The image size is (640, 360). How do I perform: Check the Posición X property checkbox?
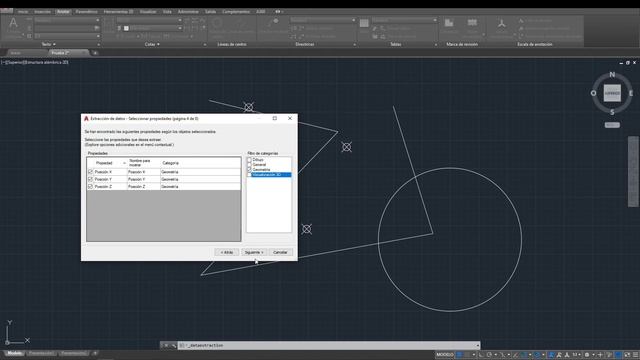pyautogui.click(x=91, y=172)
